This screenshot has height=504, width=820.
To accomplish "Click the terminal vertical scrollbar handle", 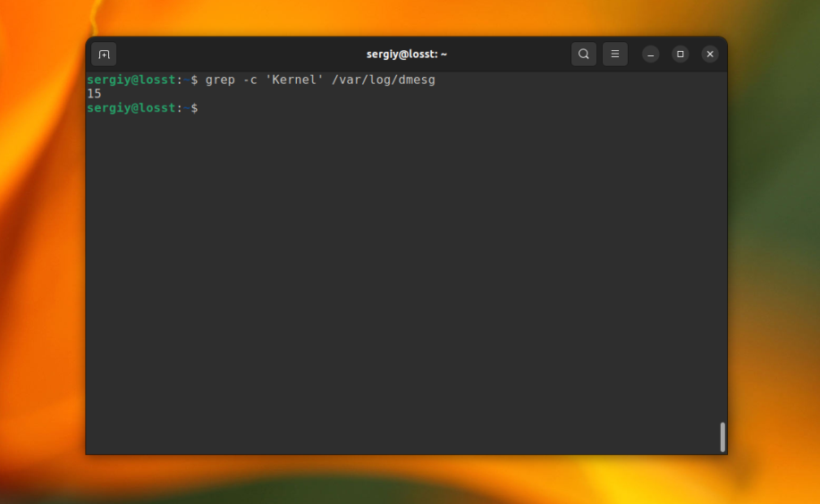I will tap(723, 437).
